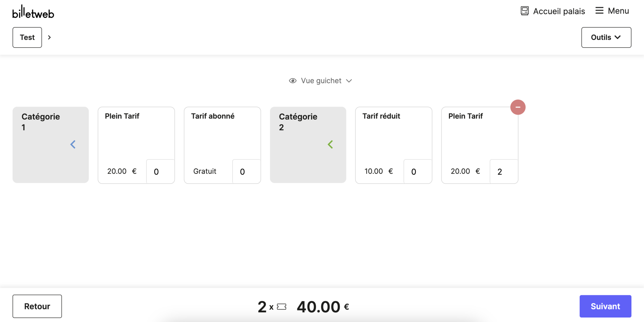This screenshot has width=644, height=322.
Task: Click the red minus remove badge
Action: 518,107
